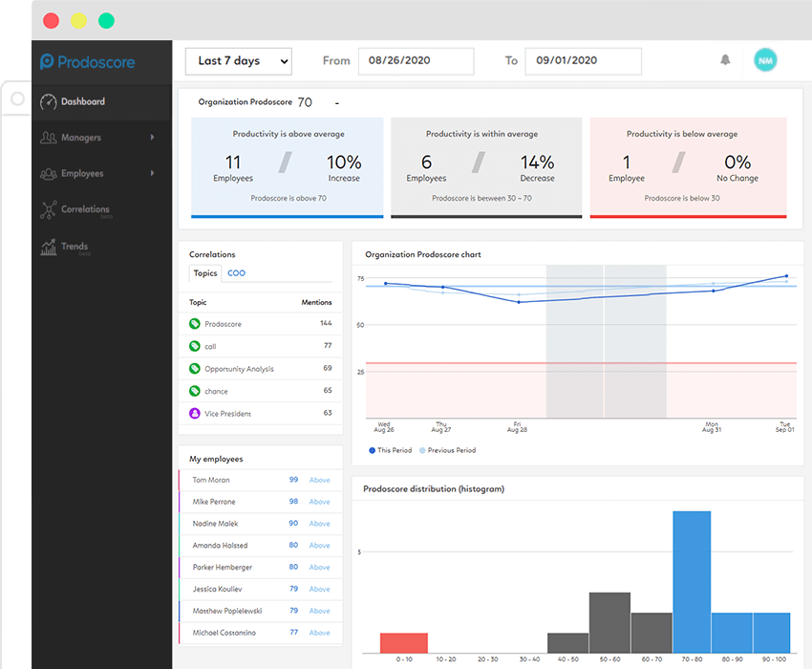Select the Employees group icon
This screenshot has width=812, height=669.
tap(49, 174)
